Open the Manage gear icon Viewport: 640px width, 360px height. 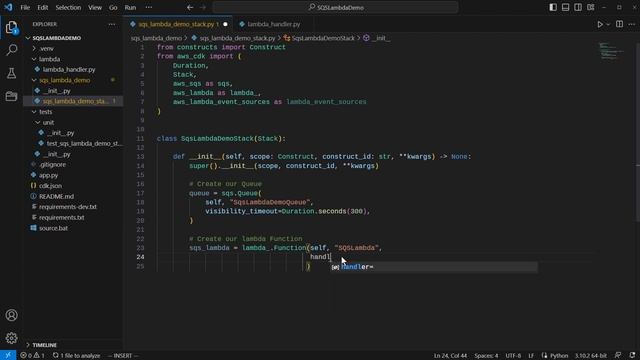point(11,338)
